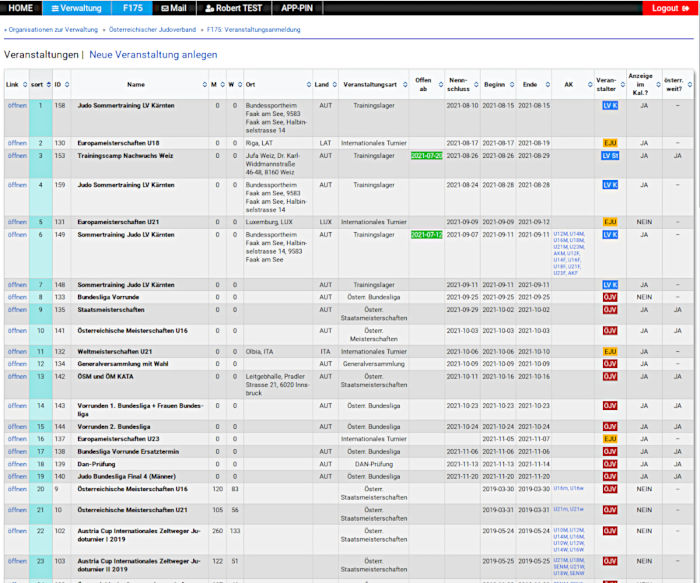Click hamburger icon beside Verwaltung
This screenshot has height=583, width=700.
55,8
